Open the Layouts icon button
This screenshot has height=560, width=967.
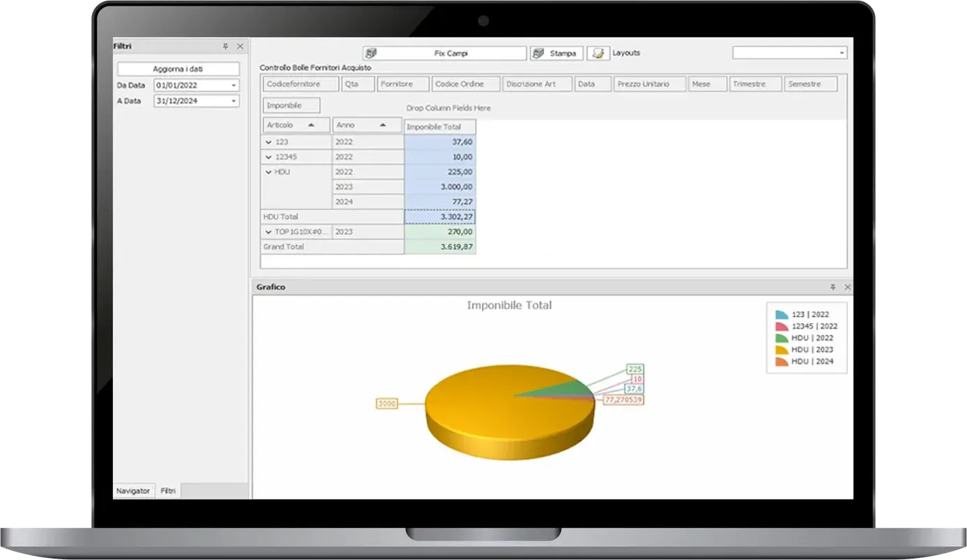[598, 54]
